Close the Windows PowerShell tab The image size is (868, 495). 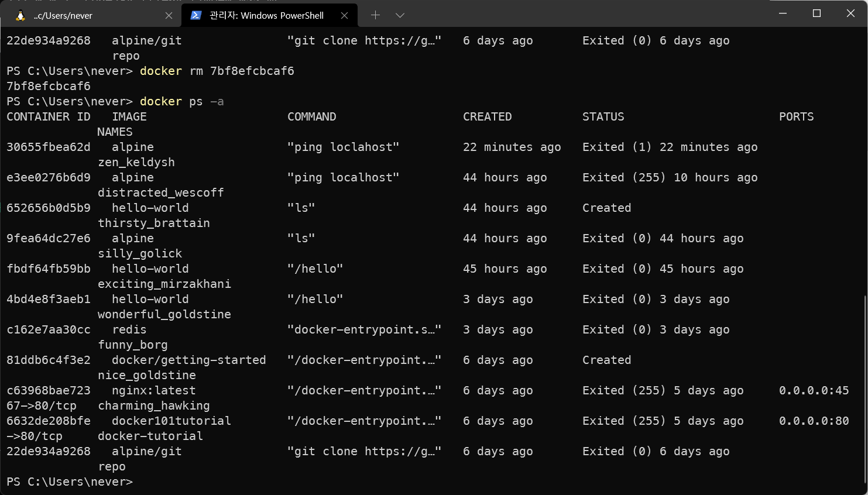tap(344, 16)
